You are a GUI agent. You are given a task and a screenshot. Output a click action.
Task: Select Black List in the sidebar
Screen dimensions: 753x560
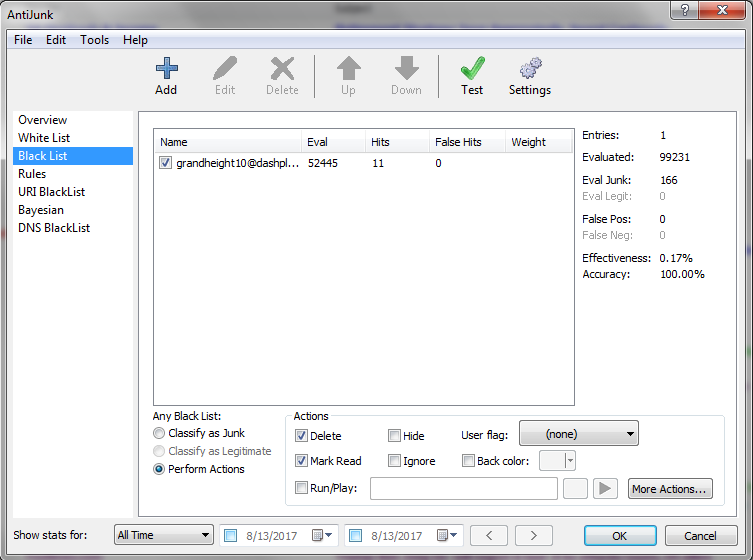point(73,156)
